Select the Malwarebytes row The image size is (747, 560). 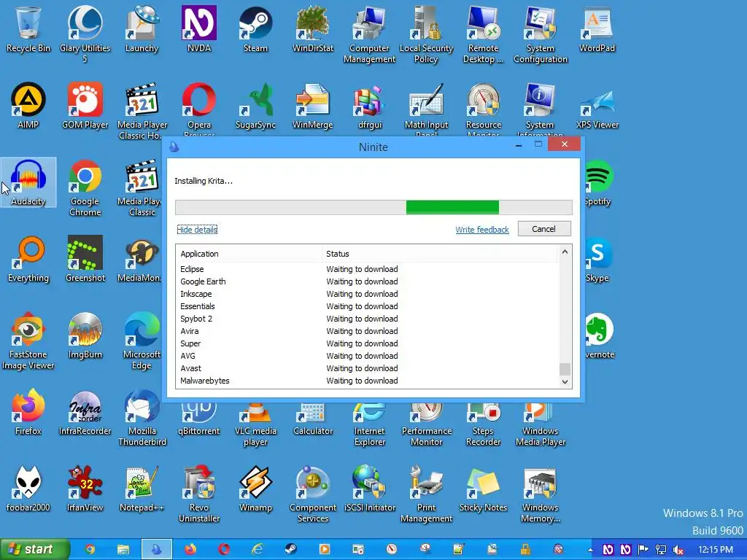tap(367, 381)
